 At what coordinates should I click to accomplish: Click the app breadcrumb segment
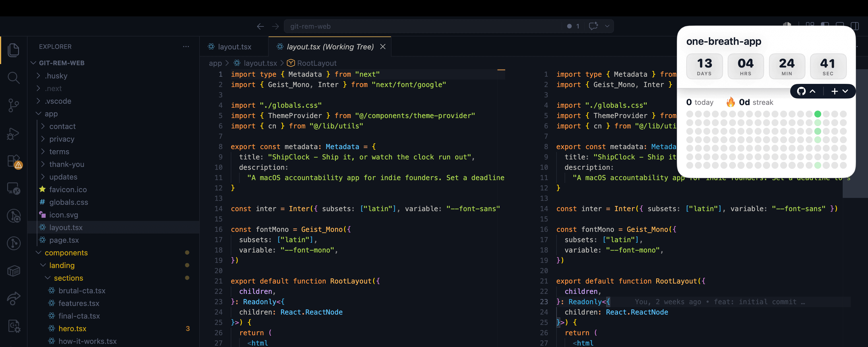pyautogui.click(x=215, y=63)
